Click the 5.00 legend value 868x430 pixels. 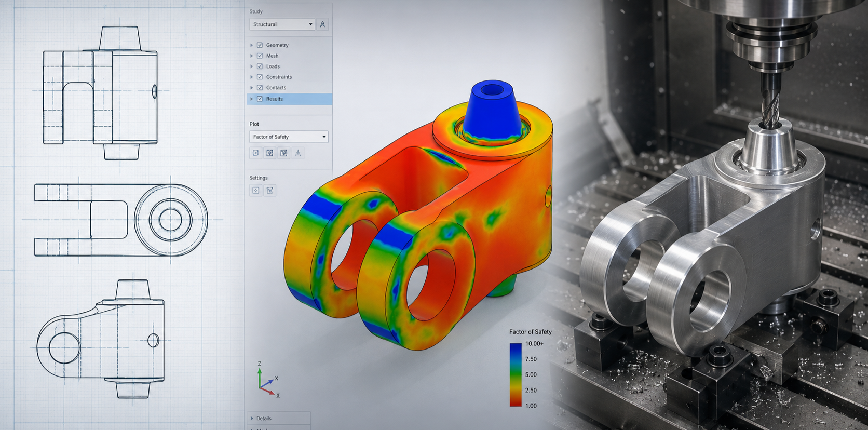[x=531, y=375]
